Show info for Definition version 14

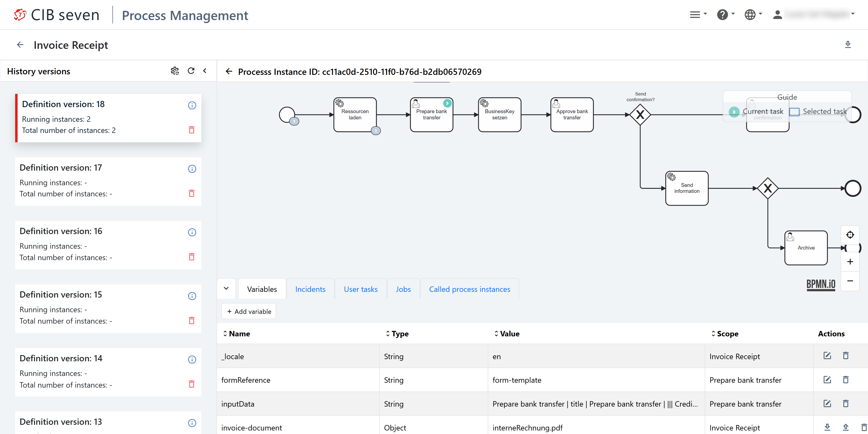[x=192, y=359]
